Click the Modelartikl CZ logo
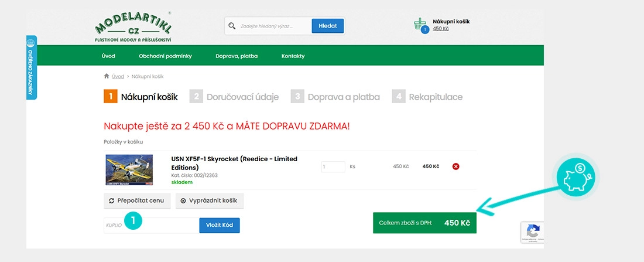 [x=133, y=27]
